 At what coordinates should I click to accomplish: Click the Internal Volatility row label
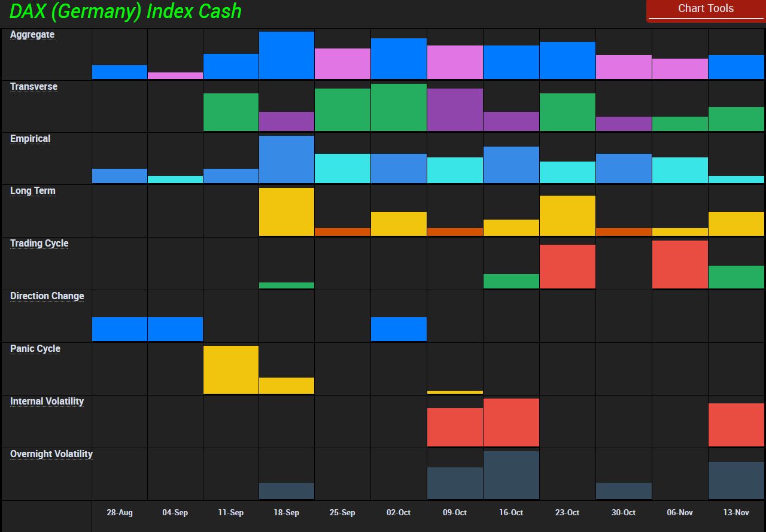[47, 402]
